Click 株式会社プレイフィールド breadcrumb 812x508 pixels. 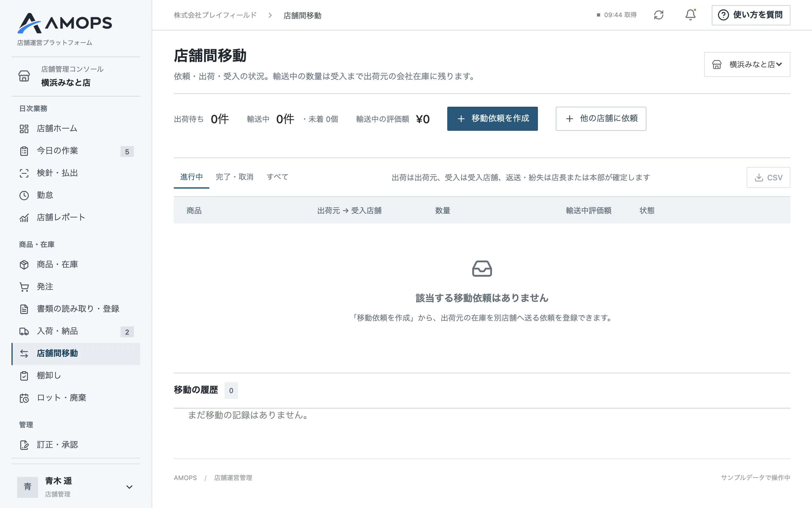pyautogui.click(x=215, y=15)
